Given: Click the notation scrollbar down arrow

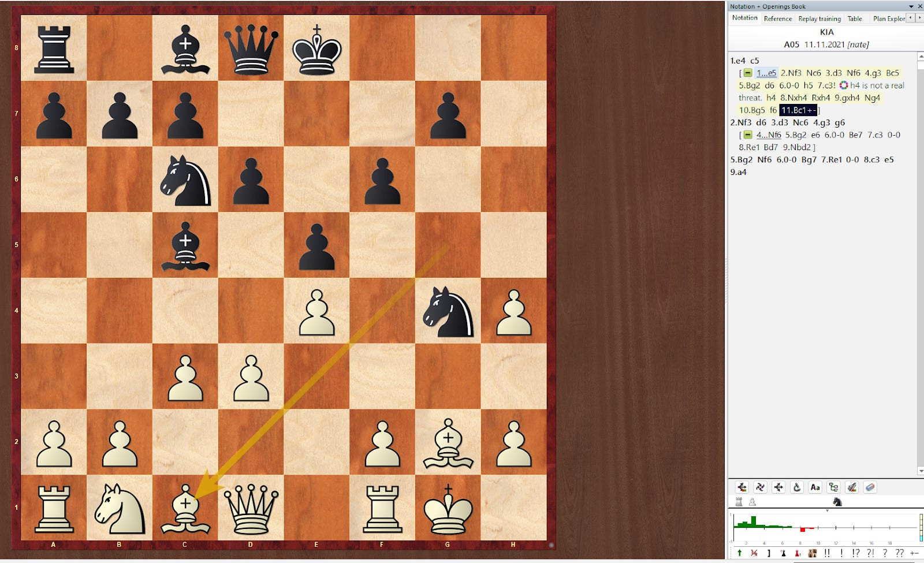Looking at the screenshot, I should [x=920, y=471].
